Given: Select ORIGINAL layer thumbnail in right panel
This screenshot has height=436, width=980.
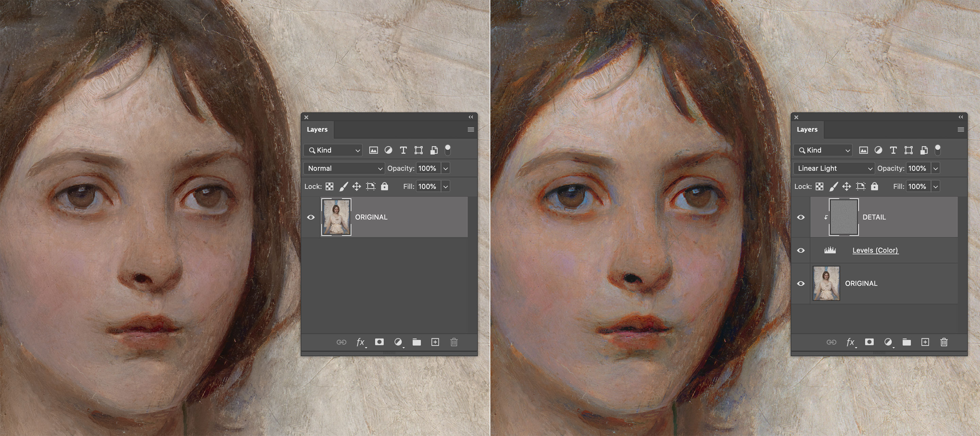Looking at the screenshot, I should pos(826,283).
